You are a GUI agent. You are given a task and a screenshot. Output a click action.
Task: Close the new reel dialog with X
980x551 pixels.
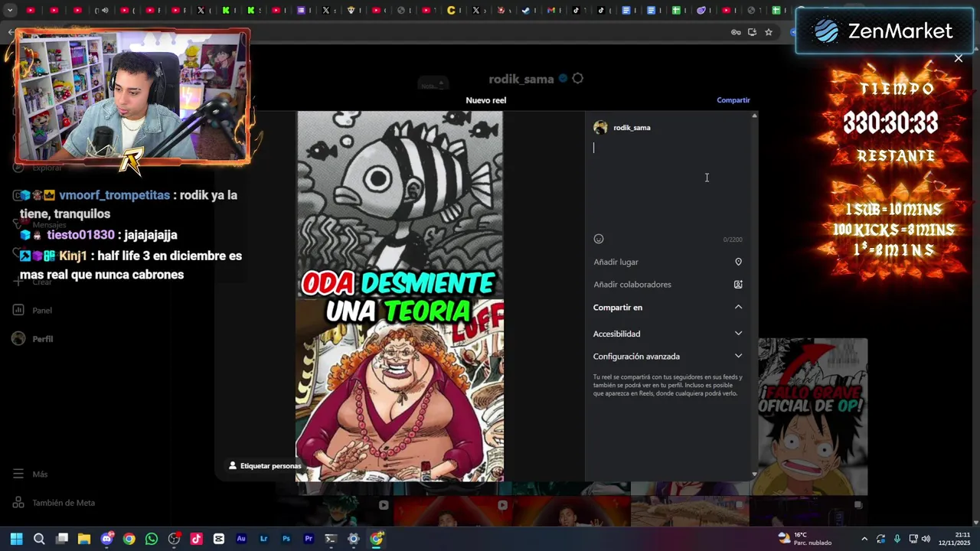pyautogui.click(x=958, y=58)
